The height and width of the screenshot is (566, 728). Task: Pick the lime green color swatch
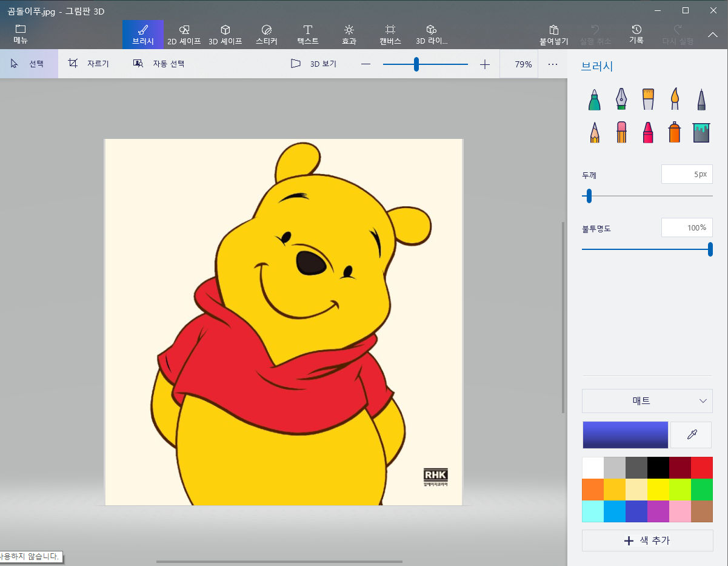pos(680,490)
